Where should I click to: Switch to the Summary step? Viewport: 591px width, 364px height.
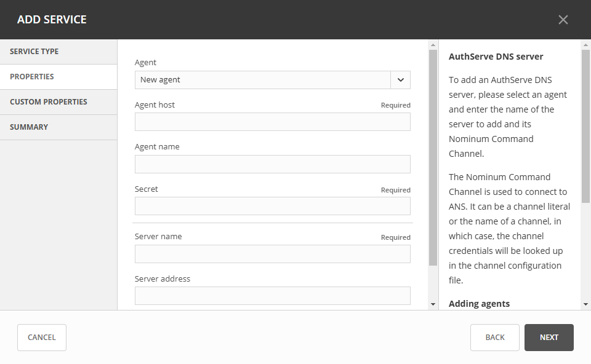[x=58, y=127]
